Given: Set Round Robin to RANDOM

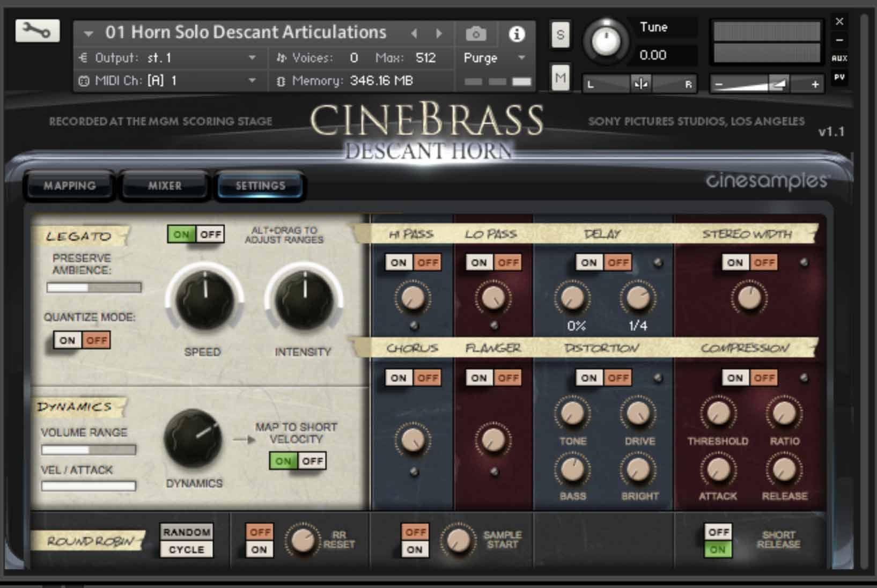Looking at the screenshot, I should (187, 532).
